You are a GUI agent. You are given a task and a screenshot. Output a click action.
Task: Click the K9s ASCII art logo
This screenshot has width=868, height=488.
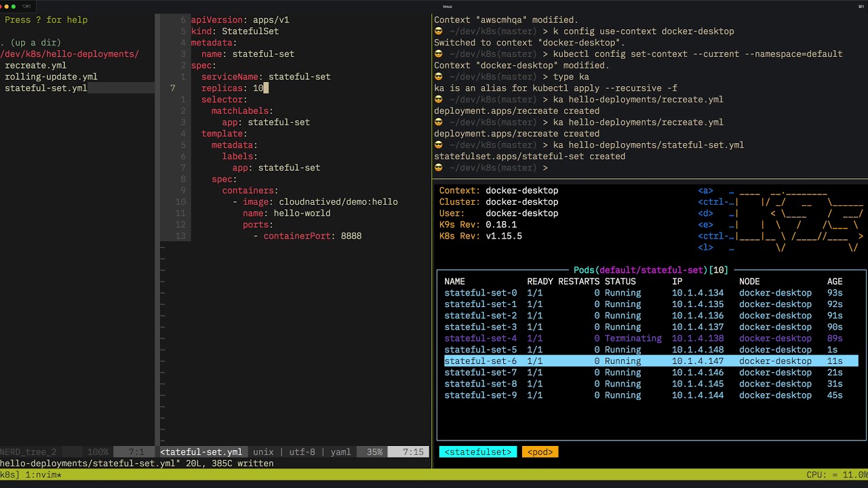(800, 219)
